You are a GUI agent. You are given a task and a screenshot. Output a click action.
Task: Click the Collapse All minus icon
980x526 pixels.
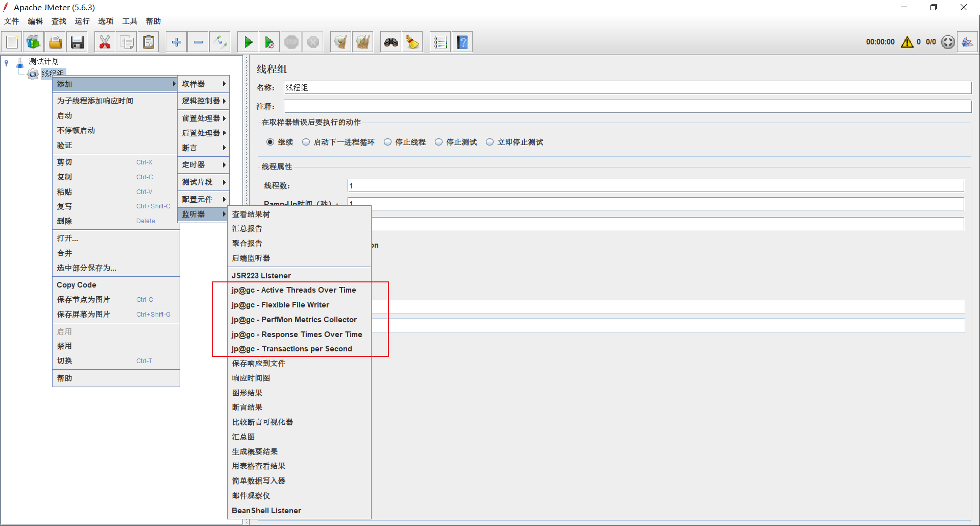[198, 42]
